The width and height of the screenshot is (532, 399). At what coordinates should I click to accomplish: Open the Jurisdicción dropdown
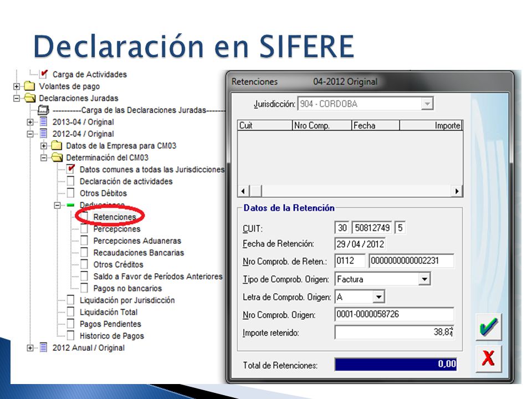427,104
